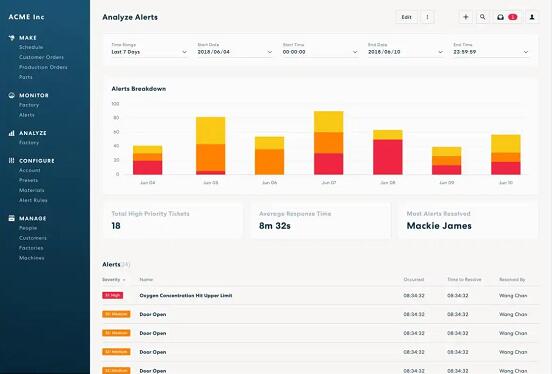Viewport: 552px width, 374px height.
Task: Click the ANALYZE bar chart icon
Action: point(12,133)
